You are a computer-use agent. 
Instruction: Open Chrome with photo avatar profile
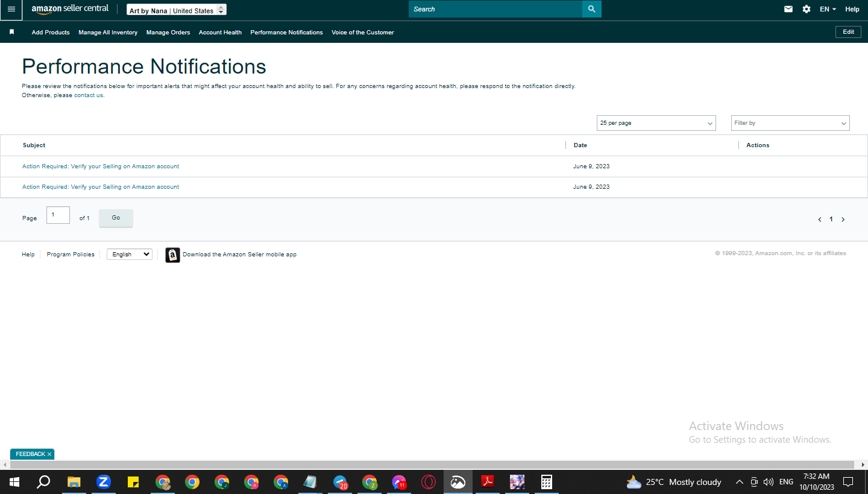point(163,482)
